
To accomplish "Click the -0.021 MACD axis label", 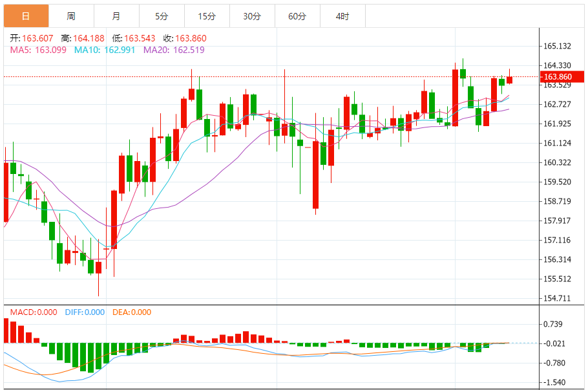I will tap(554, 344).
